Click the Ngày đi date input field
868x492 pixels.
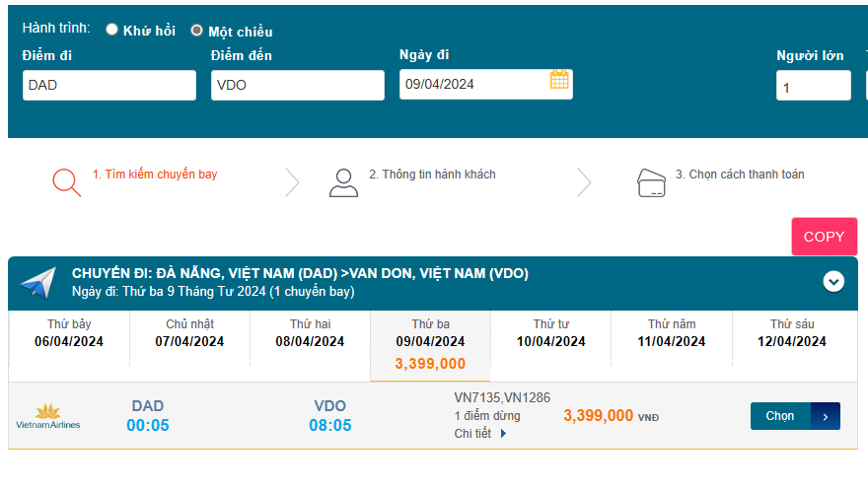click(x=471, y=85)
